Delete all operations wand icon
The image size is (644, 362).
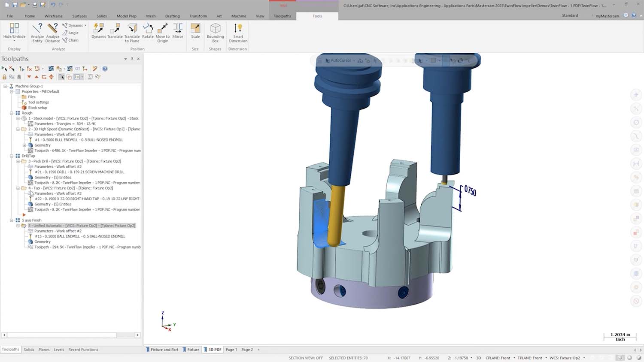[95, 69]
